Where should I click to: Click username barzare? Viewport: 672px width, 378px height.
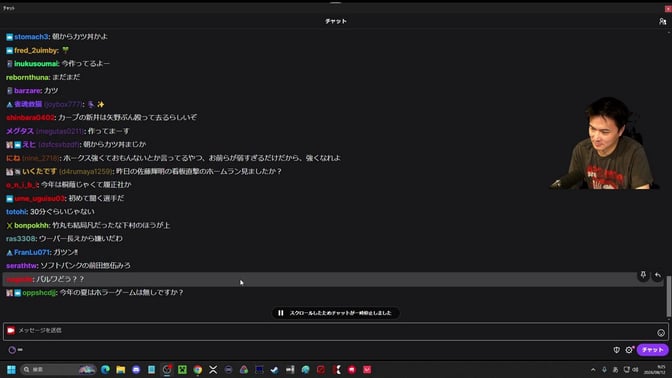[27, 90]
